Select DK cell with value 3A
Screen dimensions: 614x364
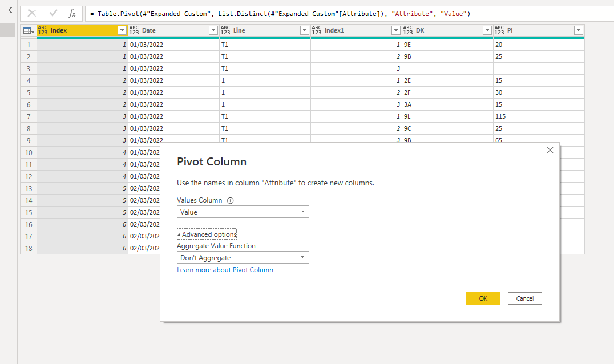tap(447, 104)
